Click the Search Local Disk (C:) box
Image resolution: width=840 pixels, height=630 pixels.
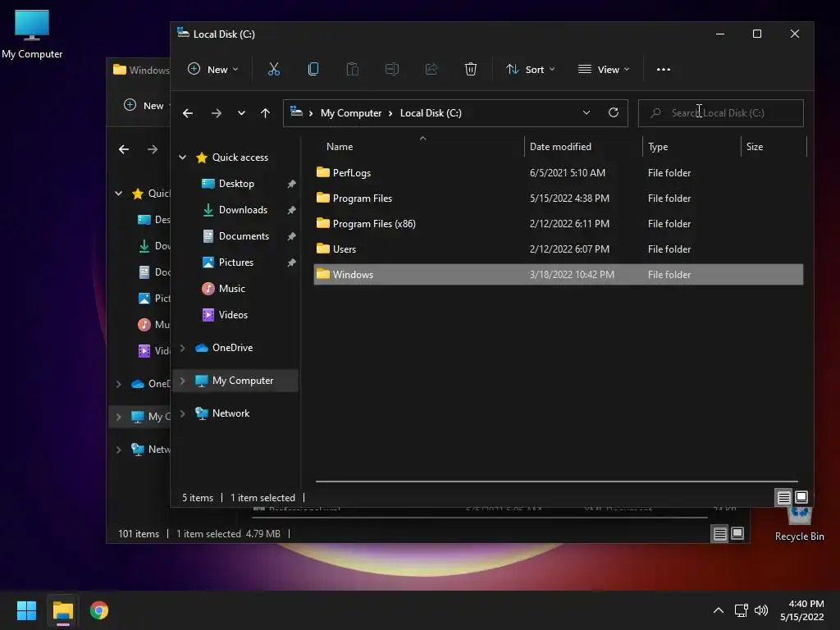(x=720, y=113)
